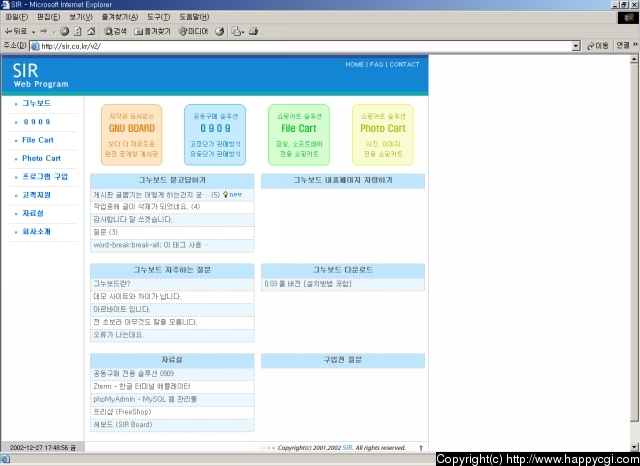Viewport: 640px width, 466px height.
Task: Open Photo Cart in the left sidebar
Action: click(x=41, y=158)
